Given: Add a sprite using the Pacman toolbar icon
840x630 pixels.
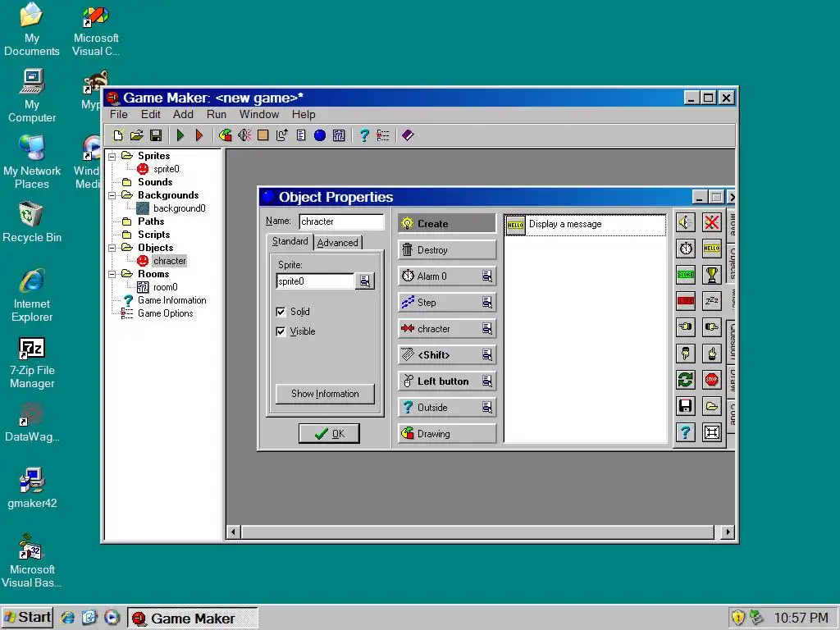Looking at the screenshot, I should pos(226,135).
